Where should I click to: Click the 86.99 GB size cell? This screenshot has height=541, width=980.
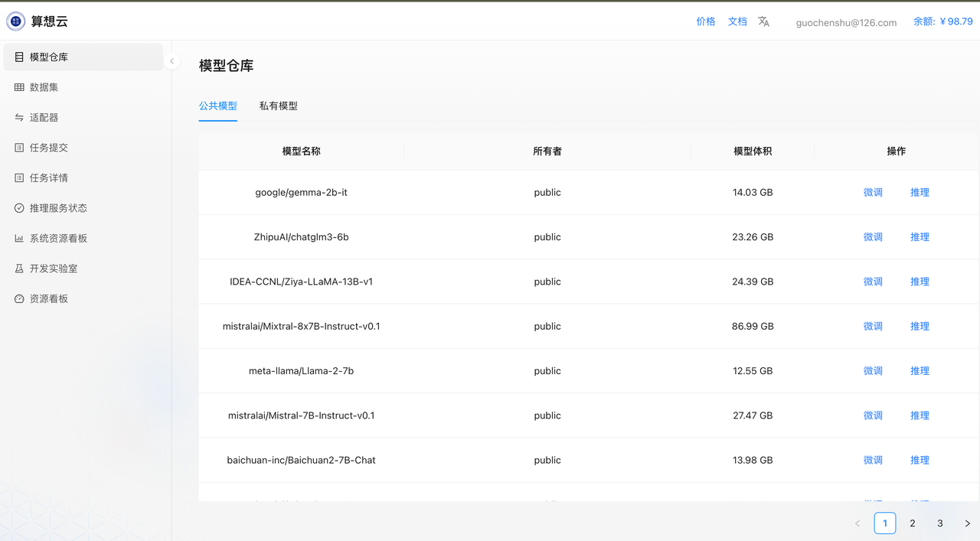pyautogui.click(x=753, y=327)
